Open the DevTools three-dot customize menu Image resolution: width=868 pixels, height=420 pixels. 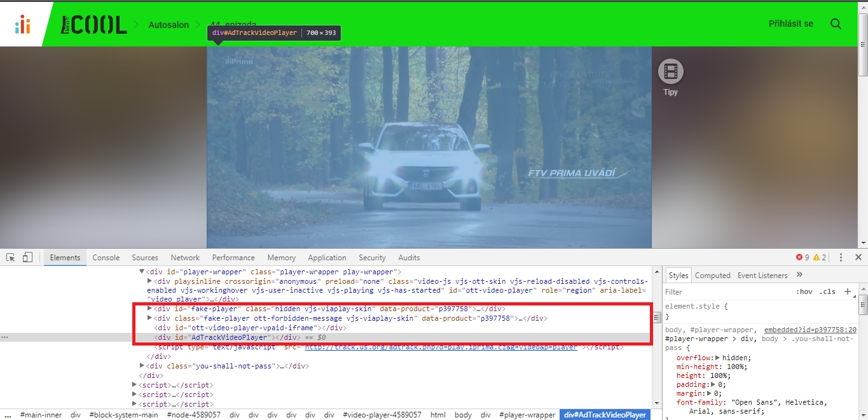pyautogui.click(x=841, y=257)
